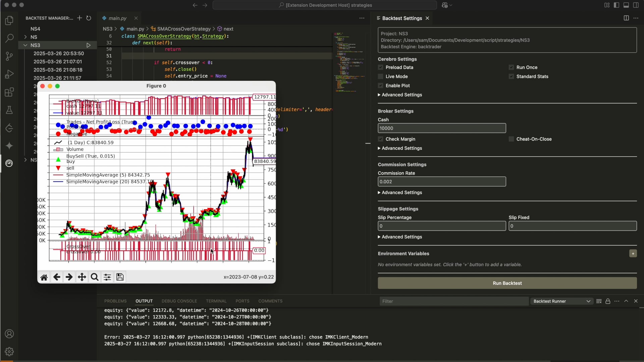Viewport: 644px width, 362px height.
Task: Select the 2025-03-26 21:08:18 backtest result
Action: 58,70
